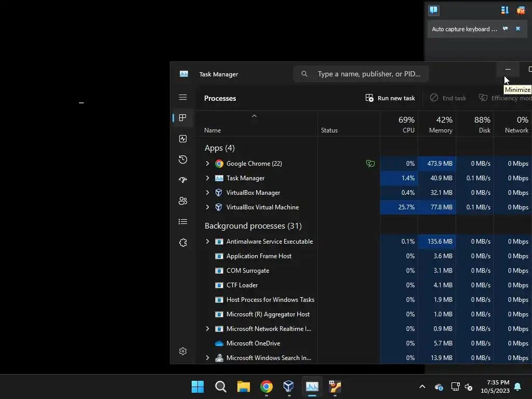The width and height of the screenshot is (532, 399).
Task: Expand the VirtualBox Virtual Machine row
Action: pyautogui.click(x=208, y=207)
